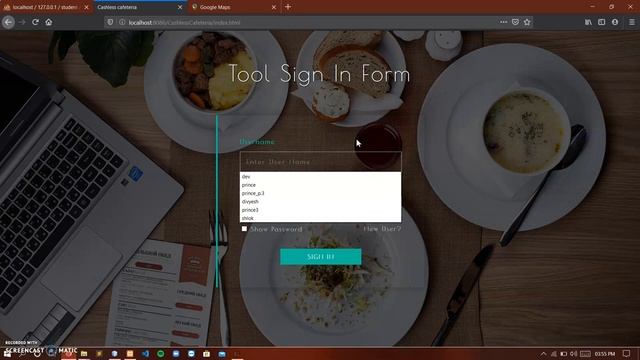This screenshot has width=640, height=360.
Task: Open the volume speaker tray icon
Action: click(573, 354)
